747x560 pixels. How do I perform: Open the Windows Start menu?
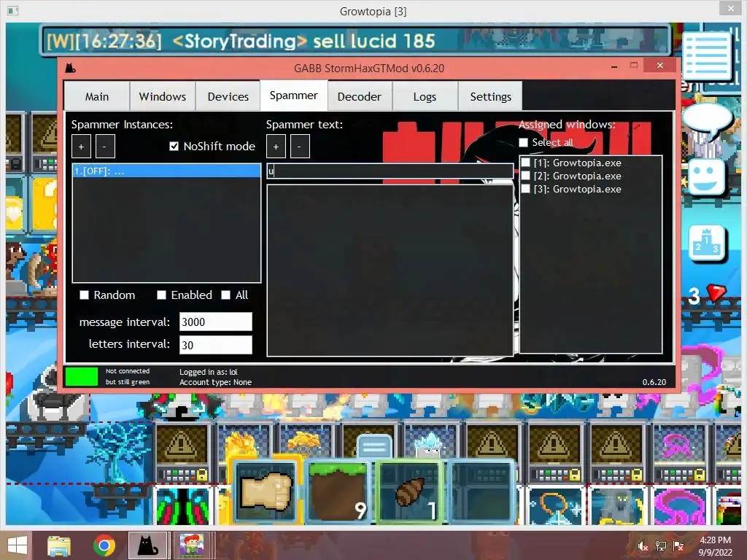pos(18,545)
